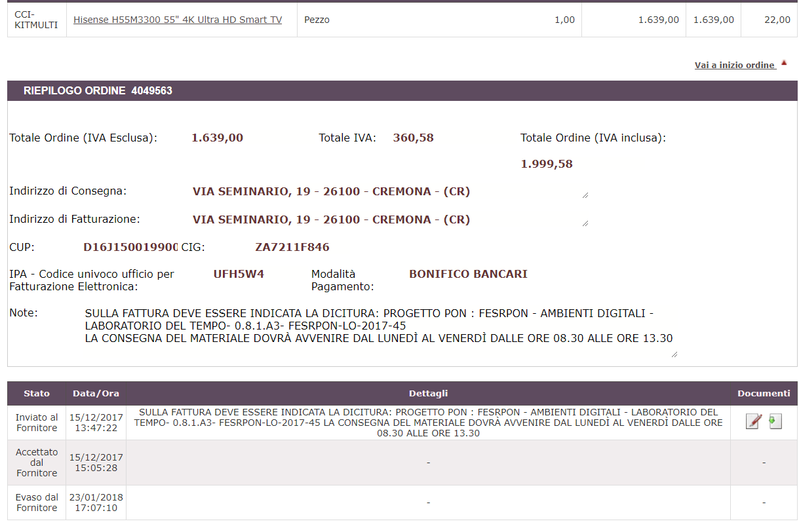Click the Data/Ora column header
799x532 pixels.
(96, 394)
